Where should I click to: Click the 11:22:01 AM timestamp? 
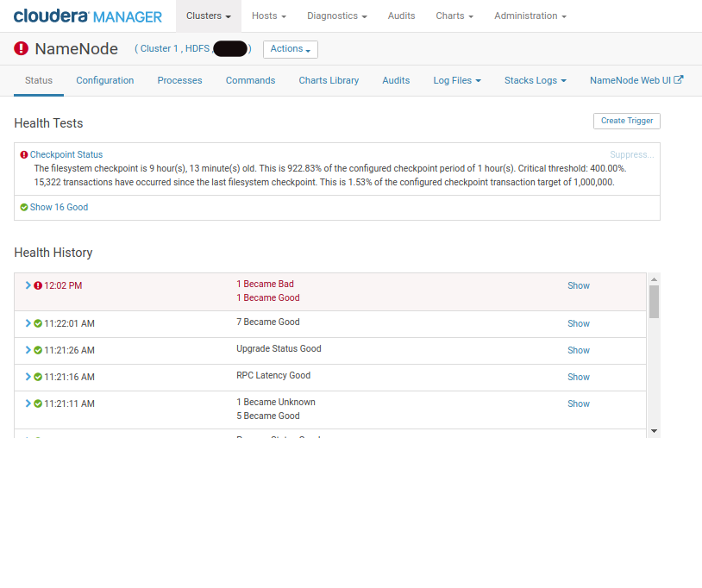pyautogui.click(x=69, y=323)
